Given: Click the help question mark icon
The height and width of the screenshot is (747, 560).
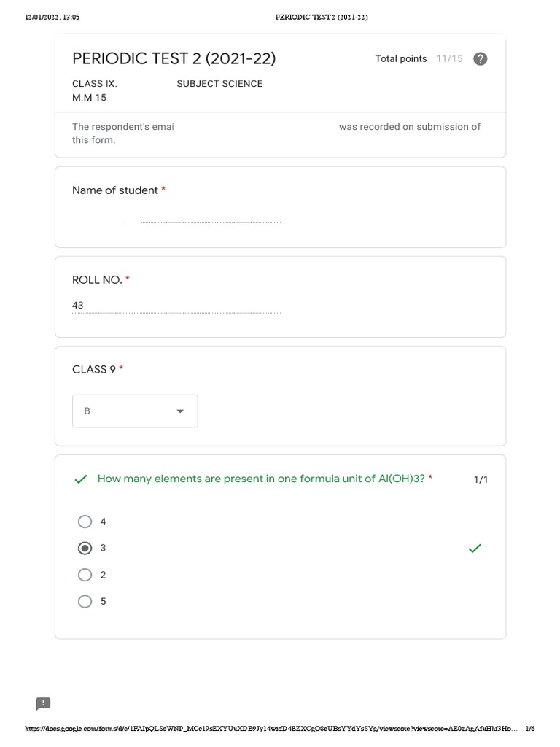Looking at the screenshot, I should click(x=480, y=59).
